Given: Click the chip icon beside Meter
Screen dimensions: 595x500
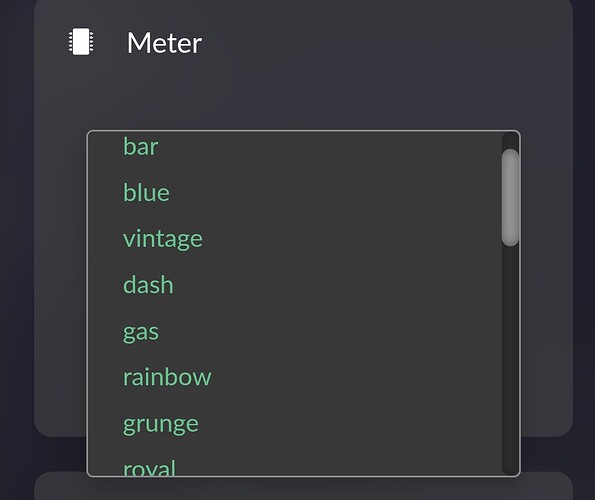Looking at the screenshot, I should point(81,41).
